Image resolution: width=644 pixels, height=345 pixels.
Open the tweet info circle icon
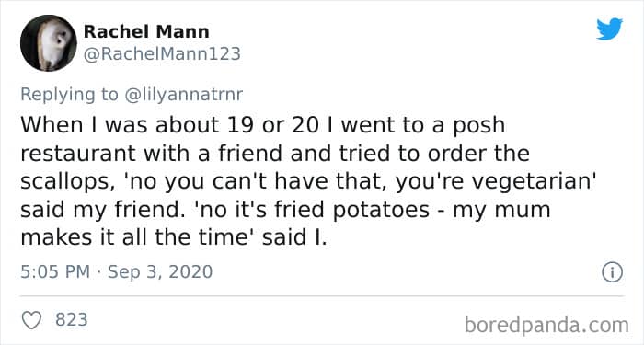point(612,272)
